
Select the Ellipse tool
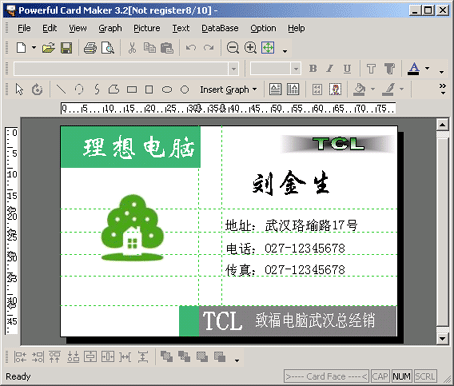click(167, 89)
